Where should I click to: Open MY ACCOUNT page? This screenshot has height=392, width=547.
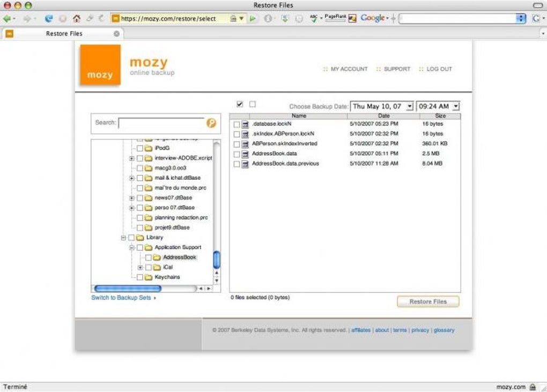click(349, 69)
